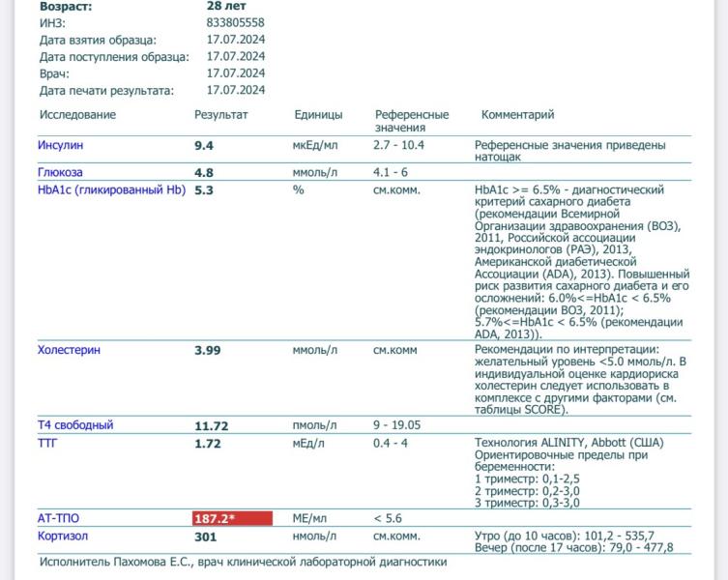Click the Референсные значения column header

coord(412,121)
